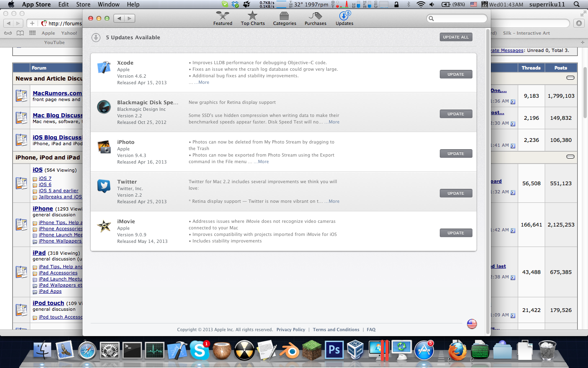The height and width of the screenshot is (368, 588).
Task: Click the App Store search field
Action: tap(457, 18)
